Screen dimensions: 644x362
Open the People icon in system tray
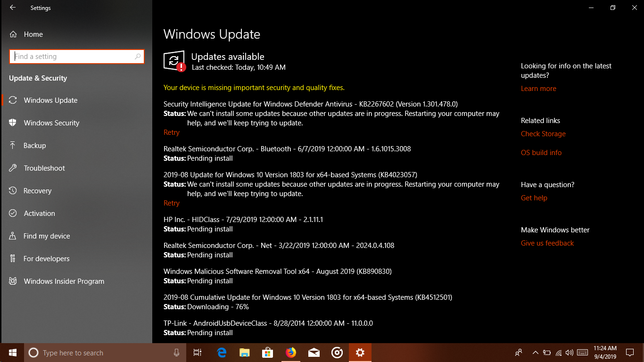coord(519,353)
